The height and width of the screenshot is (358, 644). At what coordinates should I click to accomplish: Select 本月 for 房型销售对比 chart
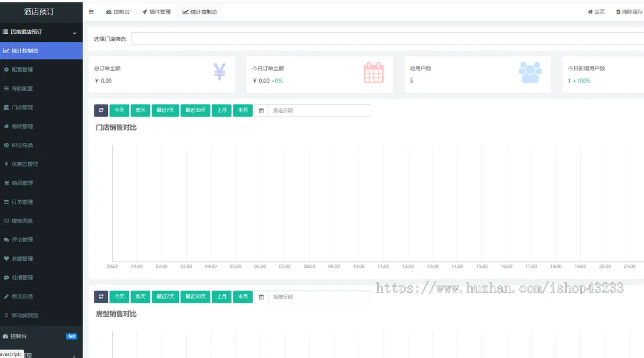point(243,297)
